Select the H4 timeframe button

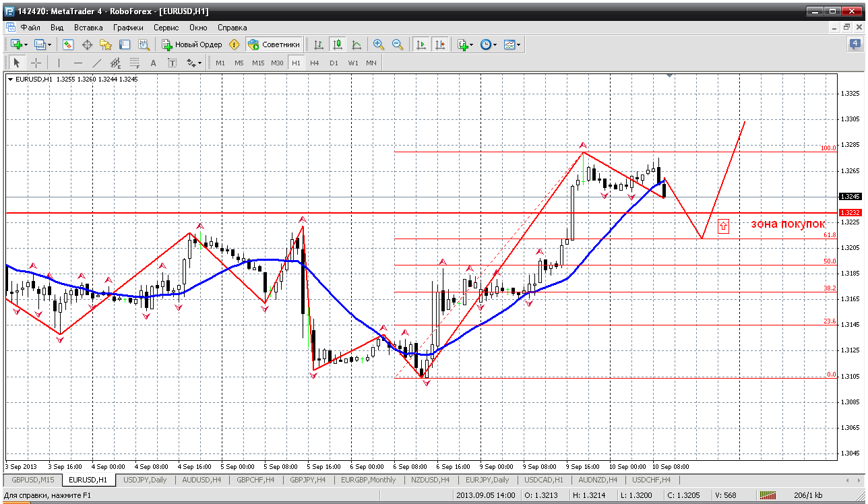click(315, 63)
